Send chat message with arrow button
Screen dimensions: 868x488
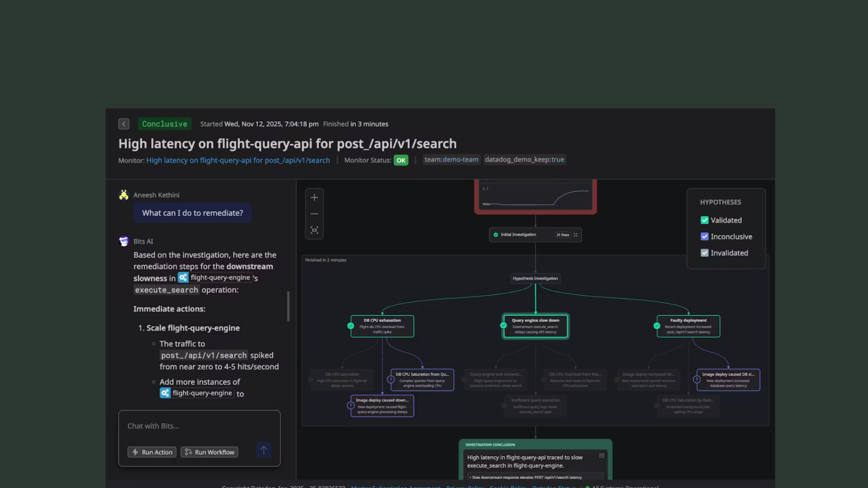pyautogui.click(x=264, y=450)
